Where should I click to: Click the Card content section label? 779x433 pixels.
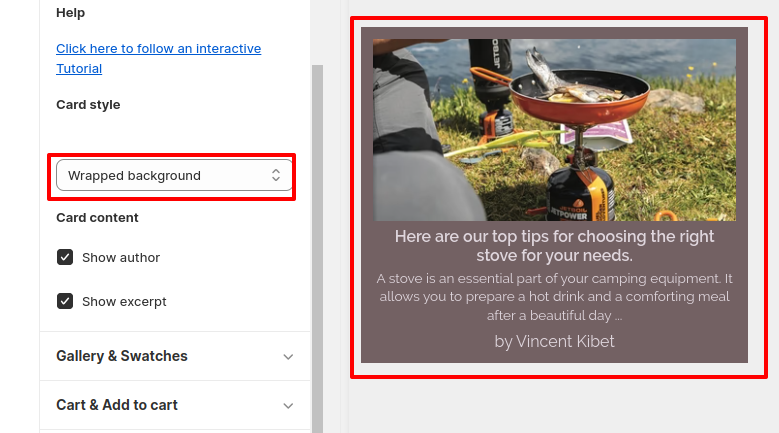click(97, 218)
